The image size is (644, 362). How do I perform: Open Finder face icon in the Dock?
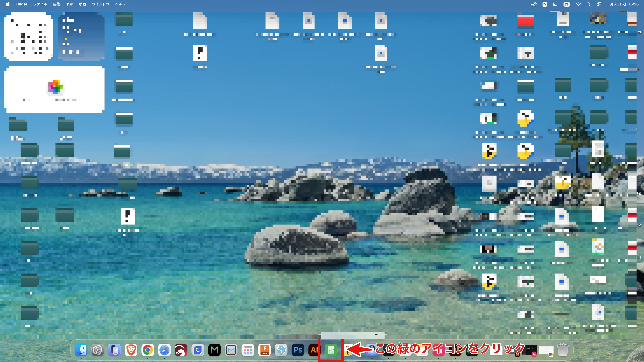pyautogui.click(x=81, y=350)
